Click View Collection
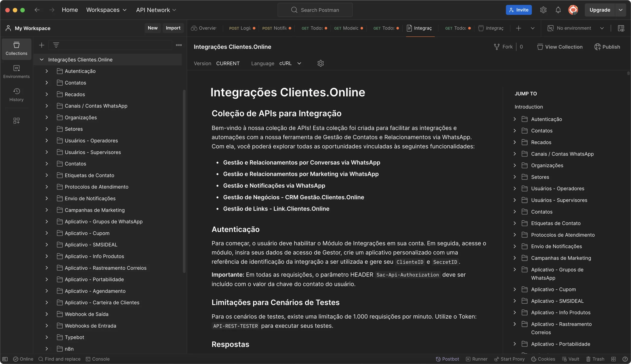Image resolution: width=631 pixels, height=364 pixels. tap(560, 47)
